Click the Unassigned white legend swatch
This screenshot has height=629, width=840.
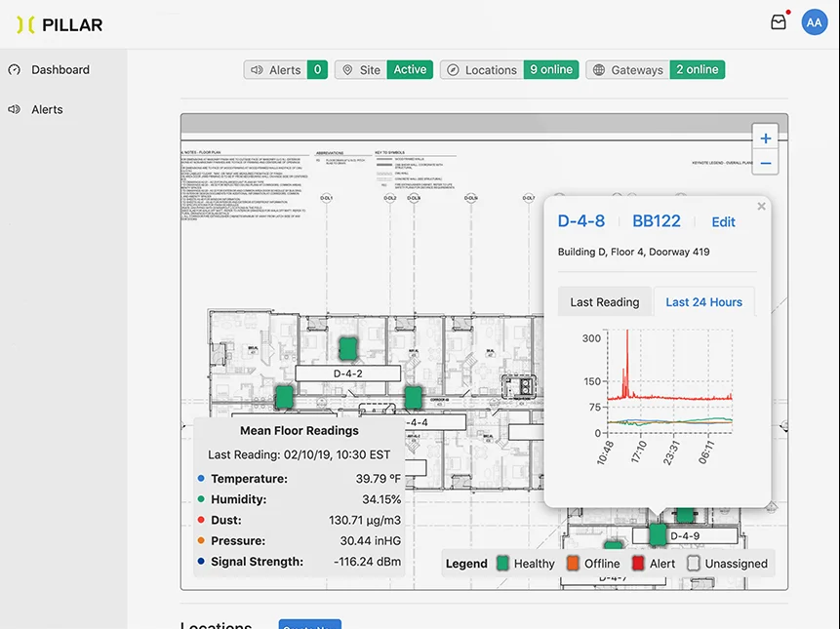[x=694, y=563]
